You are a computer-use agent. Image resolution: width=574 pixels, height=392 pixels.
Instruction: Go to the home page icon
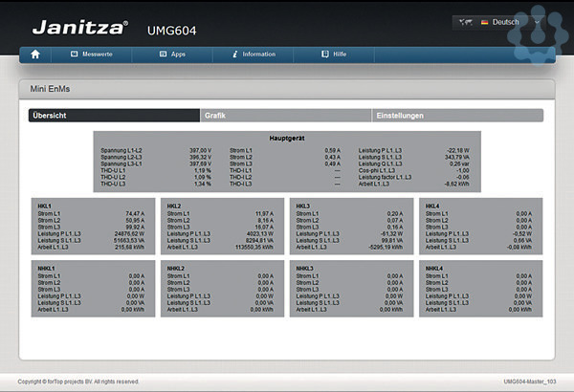point(35,54)
